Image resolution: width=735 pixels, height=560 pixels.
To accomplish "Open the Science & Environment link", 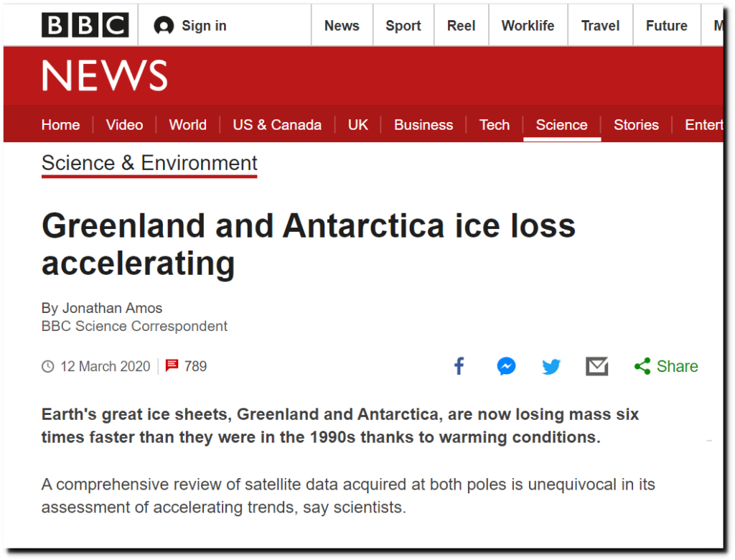I will [149, 163].
